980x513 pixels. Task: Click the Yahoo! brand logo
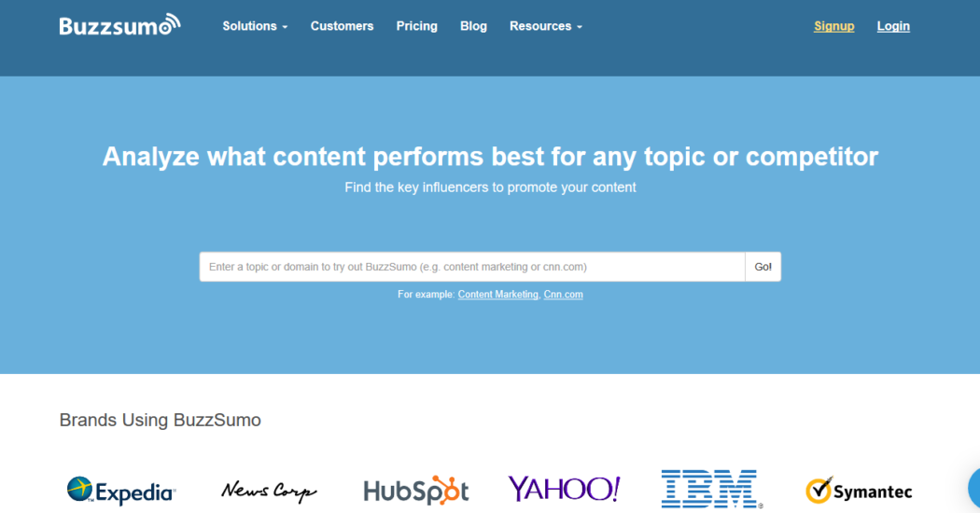point(564,489)
